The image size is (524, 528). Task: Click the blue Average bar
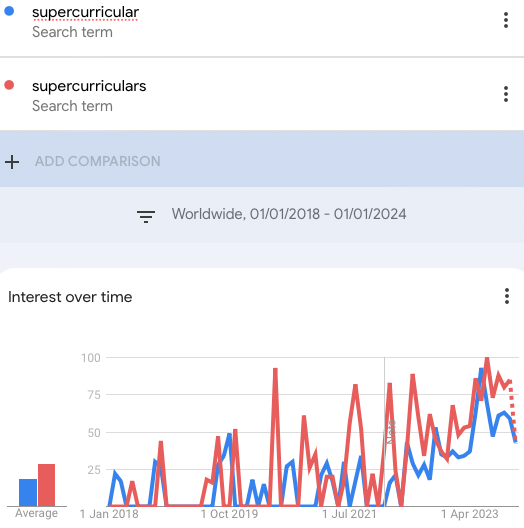pos(28,492)
